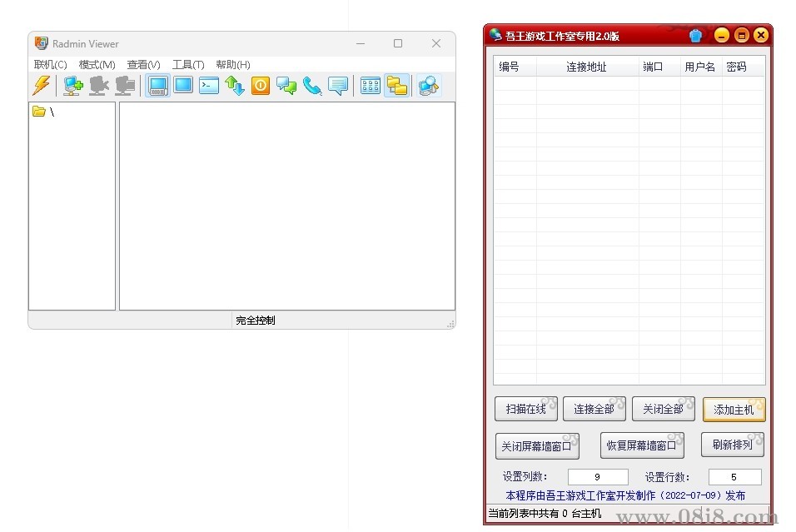Click the 密码 column header

coord(744,67)
